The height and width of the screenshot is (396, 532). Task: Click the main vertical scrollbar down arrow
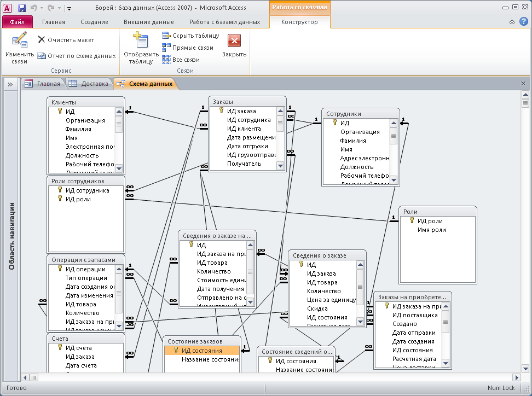point(525,369)
